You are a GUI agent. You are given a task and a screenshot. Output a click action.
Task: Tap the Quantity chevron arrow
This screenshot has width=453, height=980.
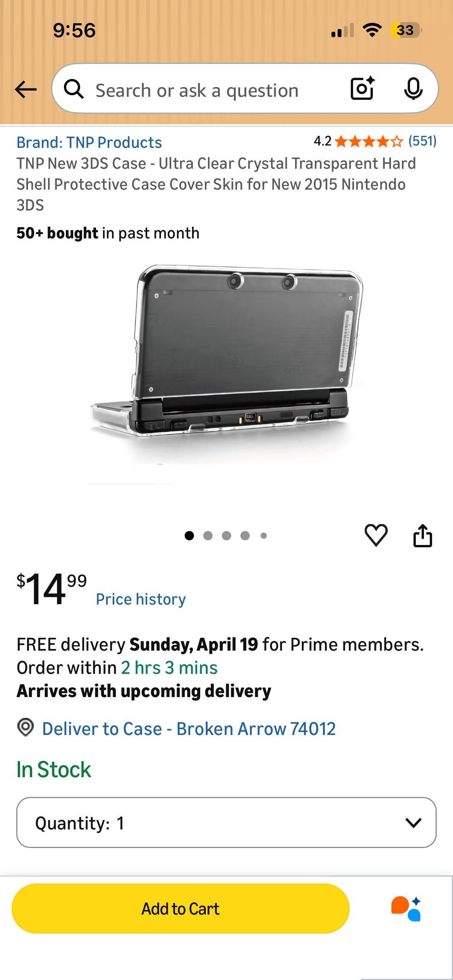pyautogui.click(x=413, y=823)
